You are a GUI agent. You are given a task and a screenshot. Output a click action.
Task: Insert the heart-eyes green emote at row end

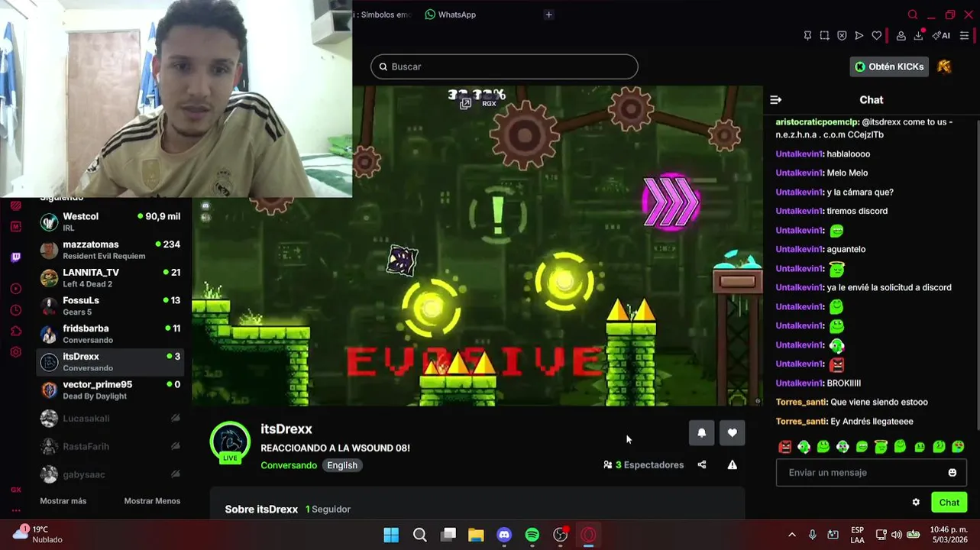958,446
